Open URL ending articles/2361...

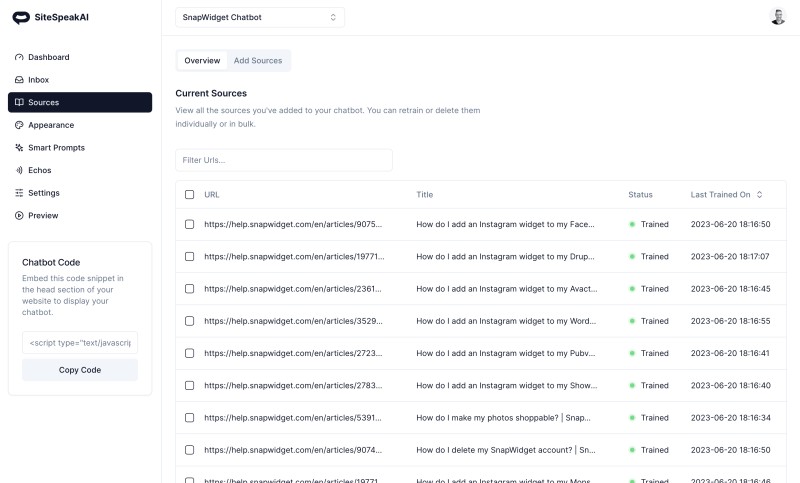click(x=293, y=289)
